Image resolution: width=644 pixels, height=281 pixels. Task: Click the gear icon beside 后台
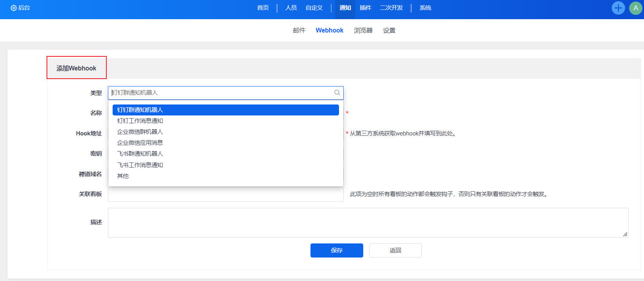pos(13,8)
